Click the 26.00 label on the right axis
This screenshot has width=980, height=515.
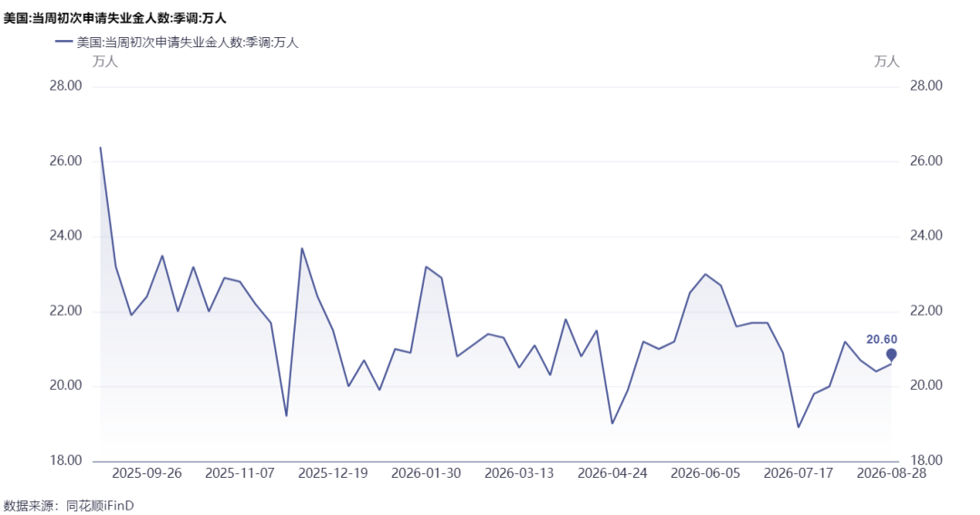click(926, 161)
